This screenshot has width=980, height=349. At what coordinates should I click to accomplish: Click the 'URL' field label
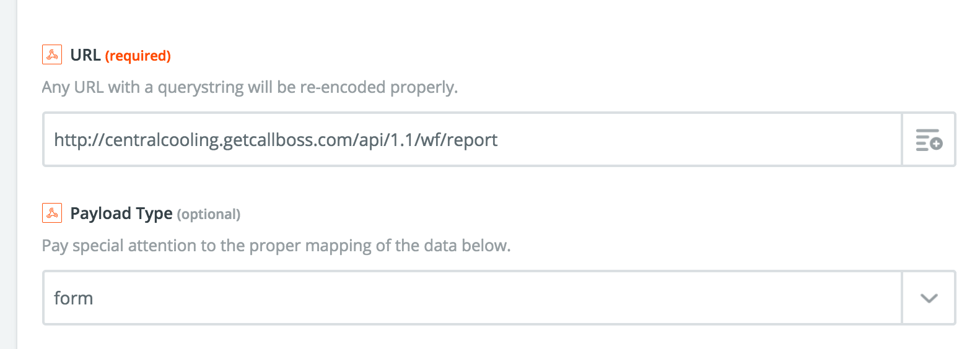(x=85, y=55)
